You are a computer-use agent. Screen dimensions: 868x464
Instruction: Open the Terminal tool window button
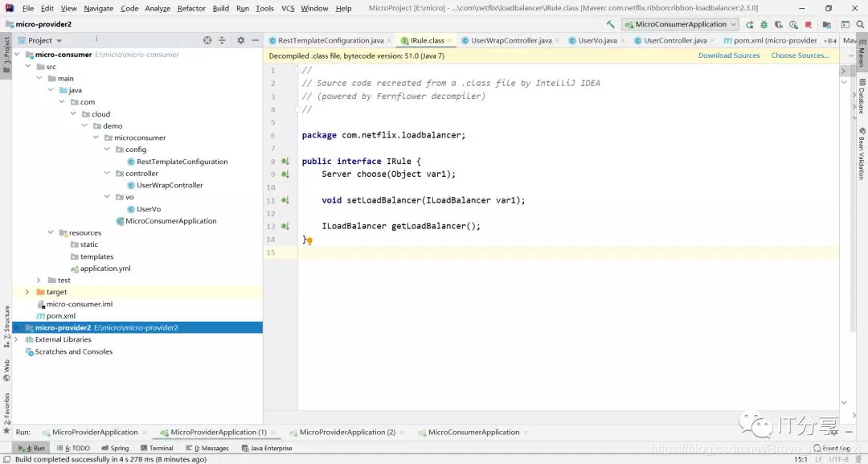(157, 448)
